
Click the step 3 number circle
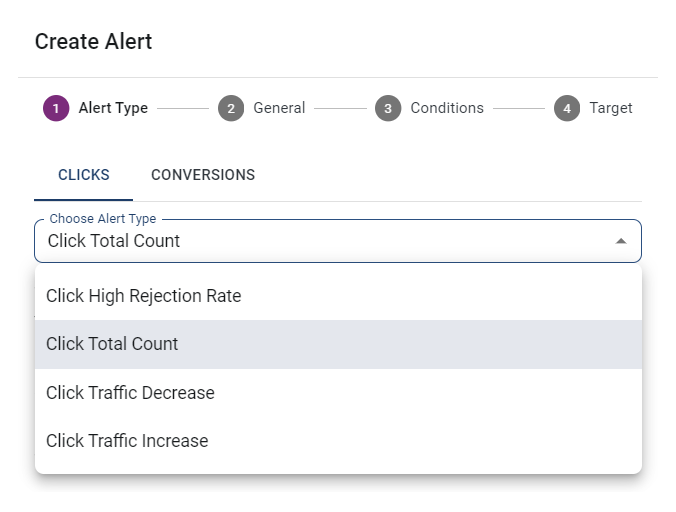pos(388,108)
